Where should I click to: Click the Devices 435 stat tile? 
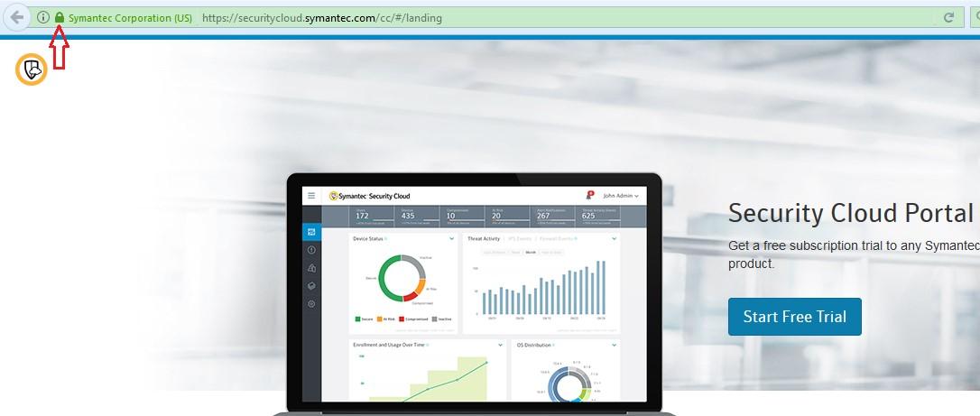[418, 216]
